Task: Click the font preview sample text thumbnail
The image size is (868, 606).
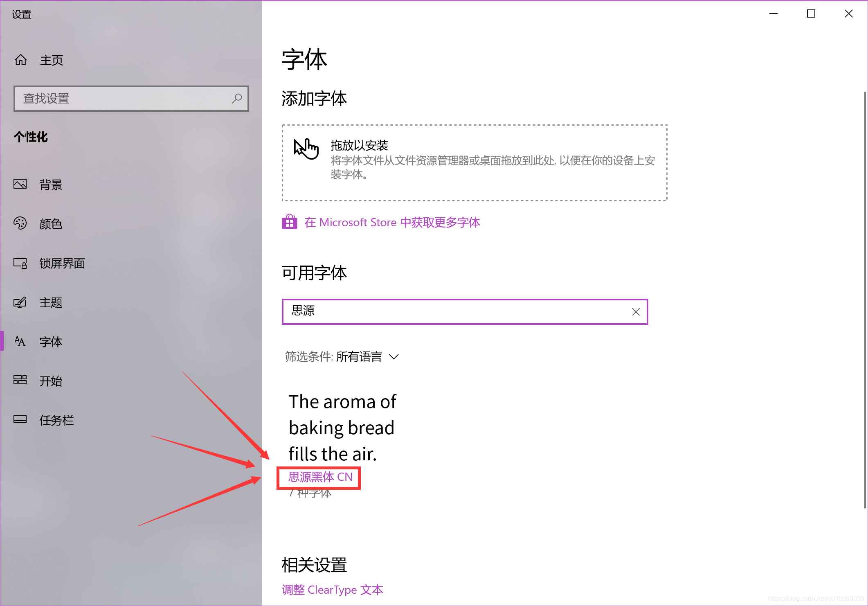Action: tap(342, 428)
